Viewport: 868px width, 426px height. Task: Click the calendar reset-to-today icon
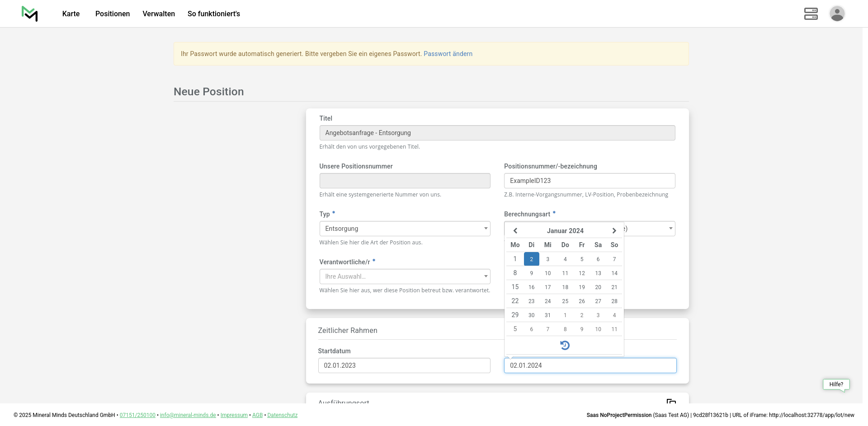click(x=565, y=346)
